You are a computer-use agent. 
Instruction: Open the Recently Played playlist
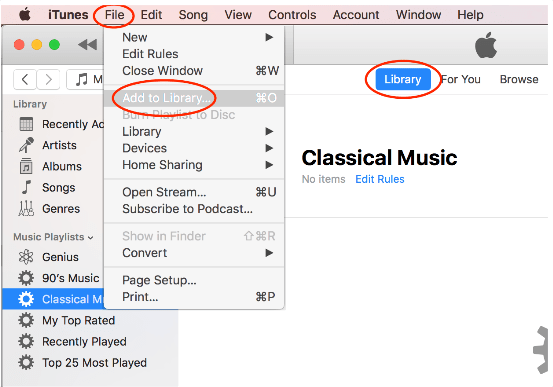click(84, 341)
